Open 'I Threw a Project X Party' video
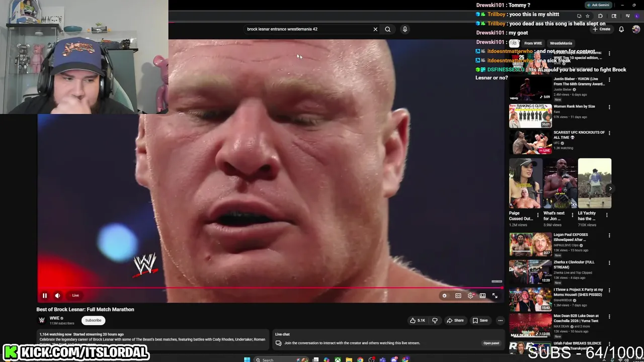Image resolution: width=644 pixels, height=362 pixels. click(x=530, y=299)
